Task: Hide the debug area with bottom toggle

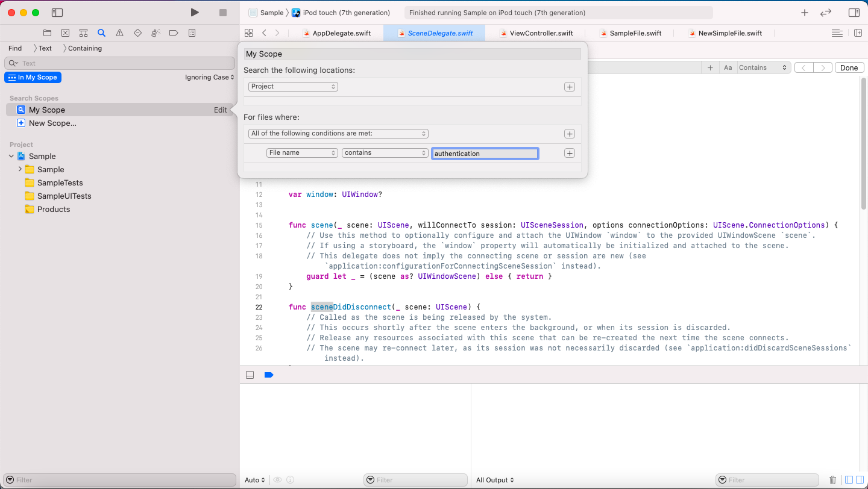Action: pos(250,375)
